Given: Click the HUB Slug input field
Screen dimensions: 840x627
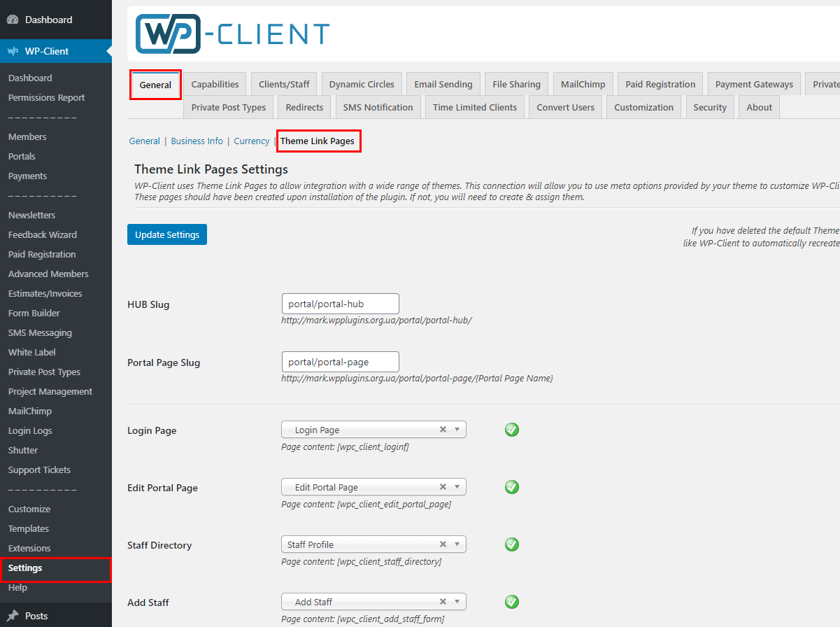Looking at the screenshot, I should pyautogui.click(x=340, y=304).
